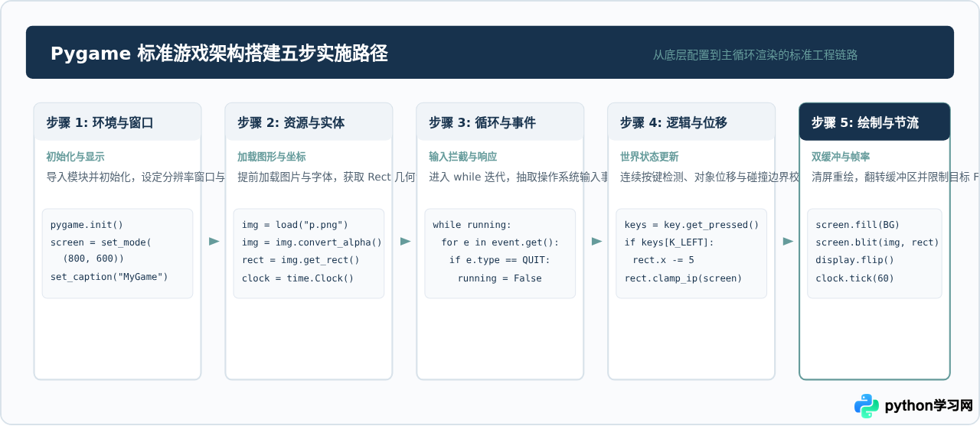Viewport: 980px width, 426px height.
Task: Click the code line 'clock.tick(60)'
Action: tap(854, 278)
